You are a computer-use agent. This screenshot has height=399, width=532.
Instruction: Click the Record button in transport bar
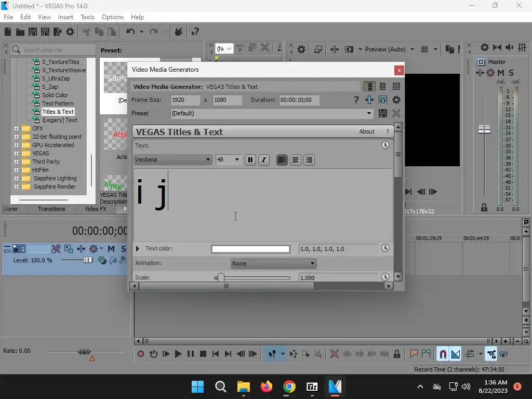pos(140,354)
